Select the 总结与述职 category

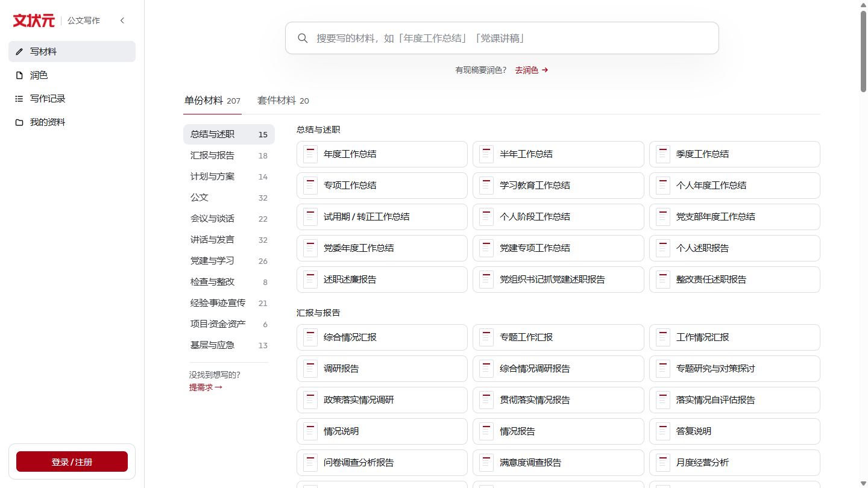tap(229, 134)
